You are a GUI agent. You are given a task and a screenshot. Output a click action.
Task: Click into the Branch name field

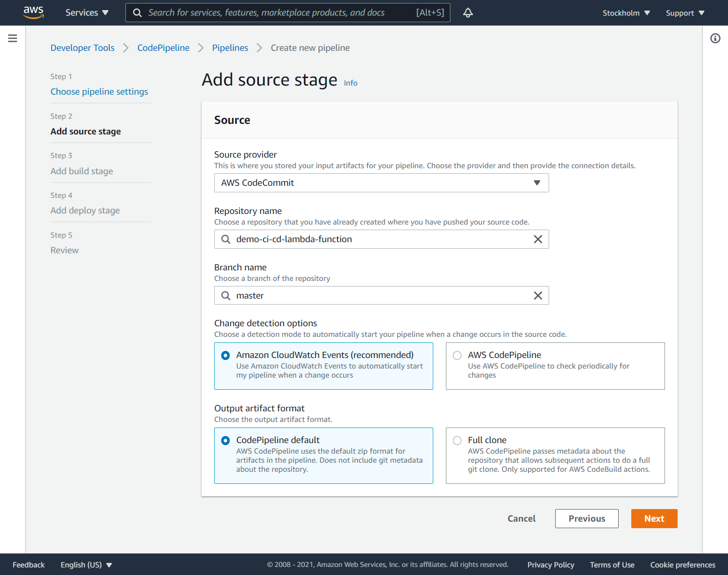click(x=381, y=296)
